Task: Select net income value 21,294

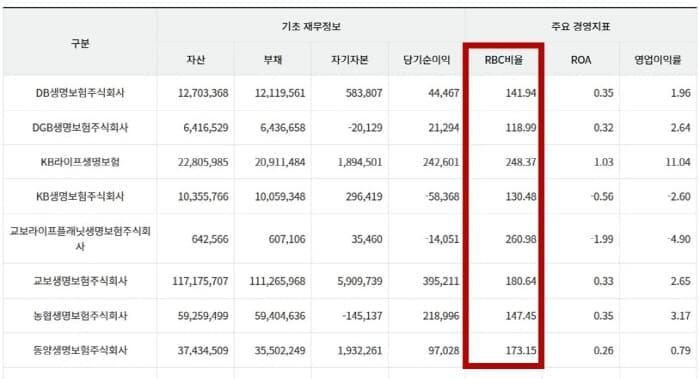Action: point(444,128)
